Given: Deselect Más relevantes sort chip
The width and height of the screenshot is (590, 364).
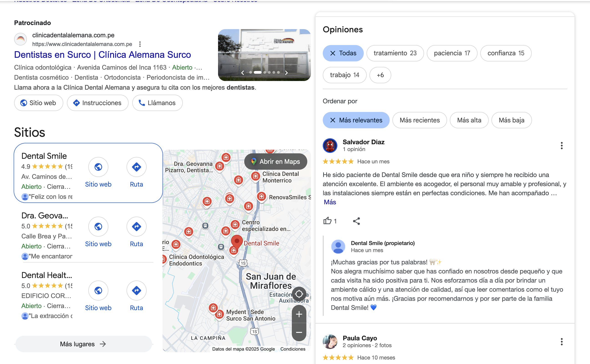Looking at the screenshot, I should (356, 120).
